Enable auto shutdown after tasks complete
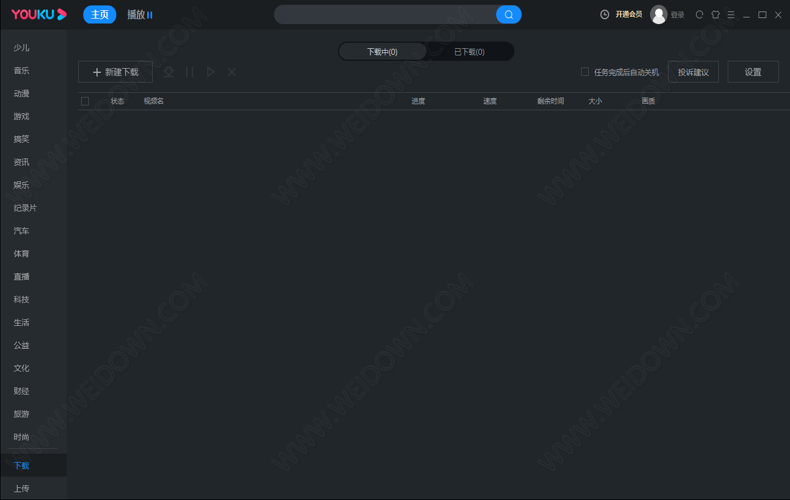The height and width of the screenshot is (500, 790). tap(585, 72)
